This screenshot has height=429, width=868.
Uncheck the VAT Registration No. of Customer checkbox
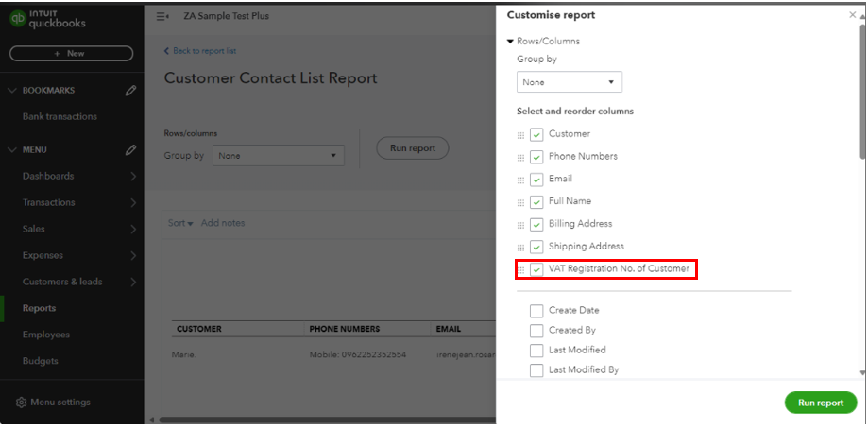[536, 270]
